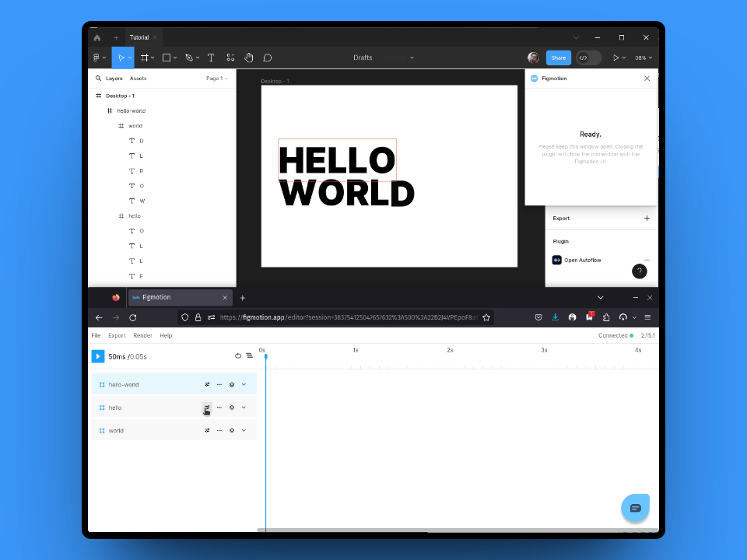Click the timeline list options icon
The image size is (747, 560).
click(x=249, y=355)
